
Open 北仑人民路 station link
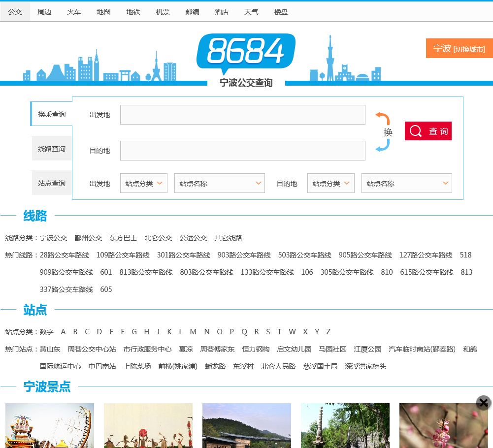coord(278,366)
